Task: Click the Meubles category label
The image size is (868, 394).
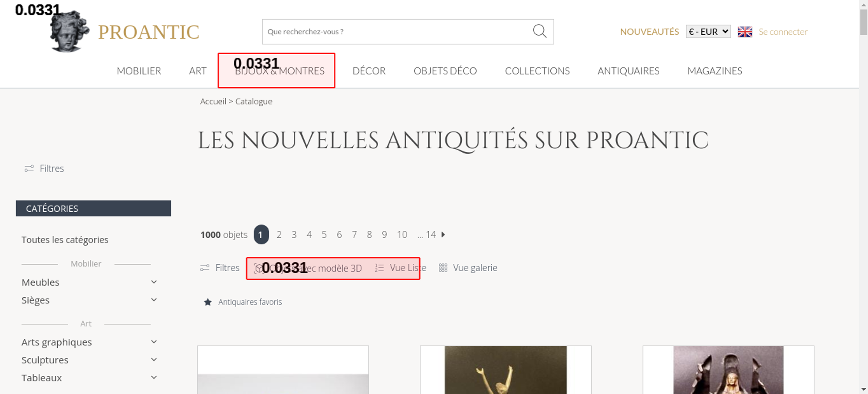Action: [x=40, y=282]
